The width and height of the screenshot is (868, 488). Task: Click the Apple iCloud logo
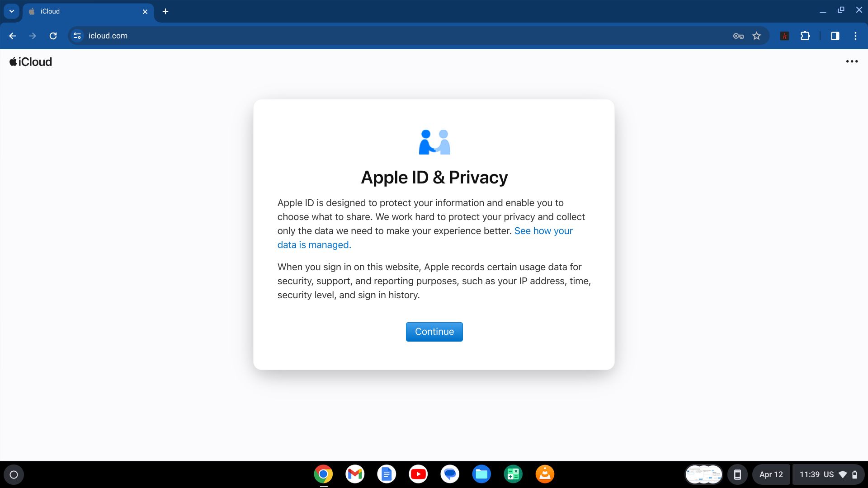click(x=30, y=61)
